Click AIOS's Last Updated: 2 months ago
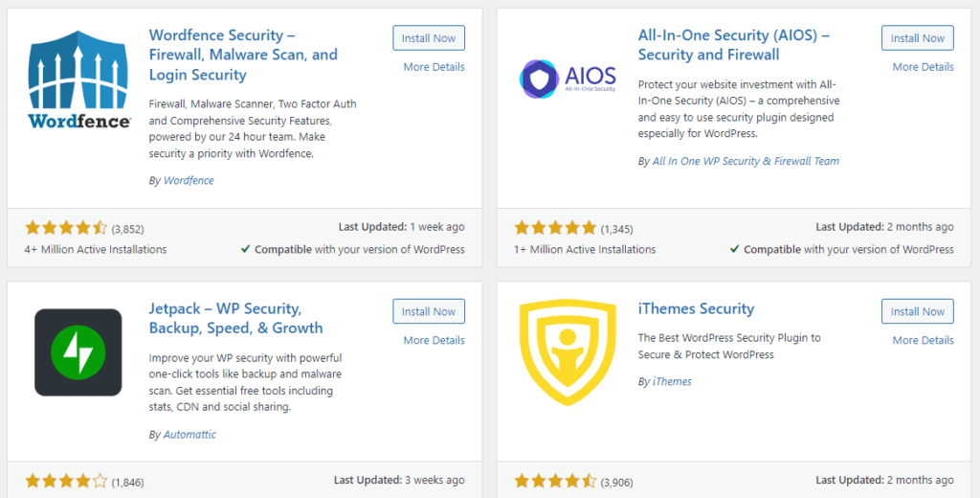 tap(884, 227)
